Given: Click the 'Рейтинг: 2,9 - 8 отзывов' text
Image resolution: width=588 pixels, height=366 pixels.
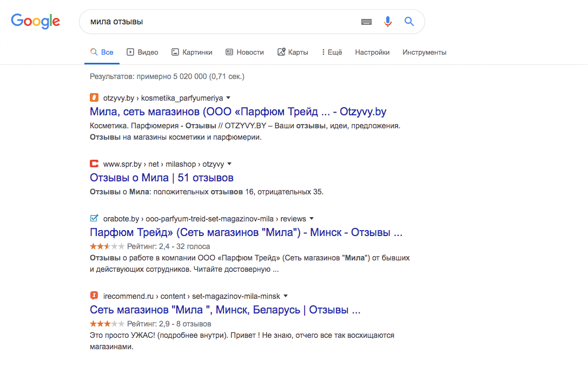Looking at the screenshot, I should pyautogui.click(x=169, y=324).
